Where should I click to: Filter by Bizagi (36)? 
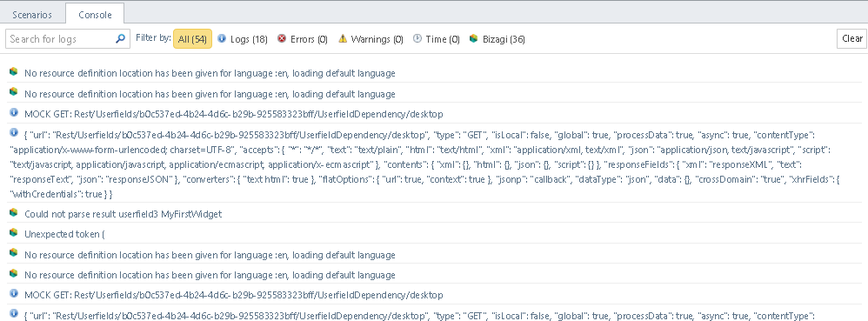[497, 39]
